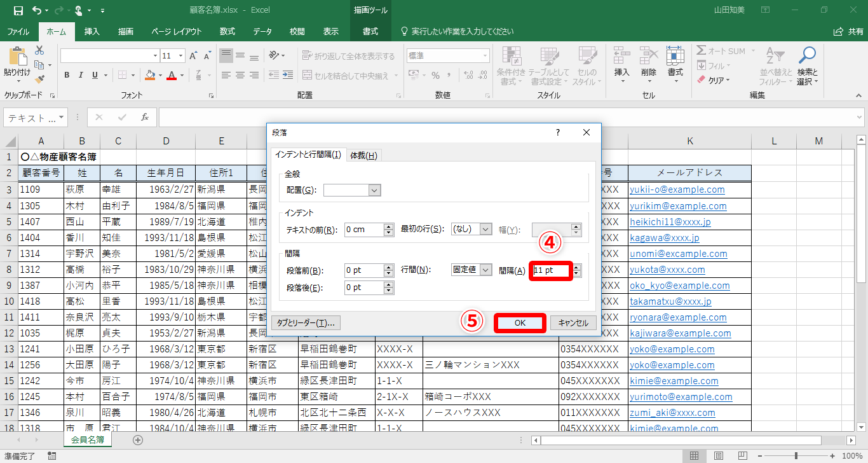Screen dimensions: 868x463
Task: Share the workbook using 共有
Action: [x=848, y=31]
